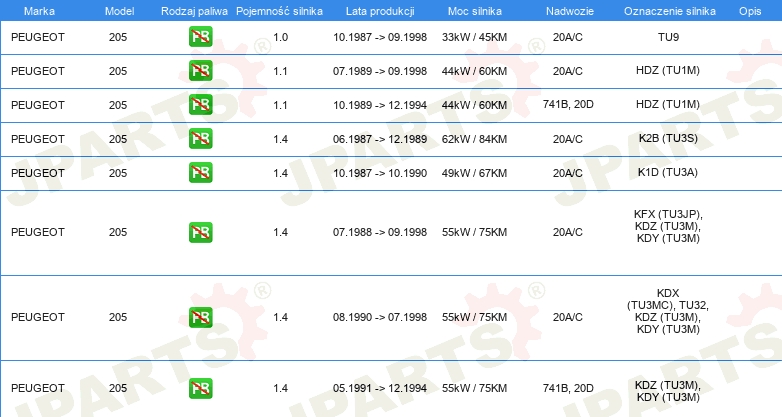This screenshot has height=417, width=782.
Task: Select model 205 in the K2B (TU3S) row
Action: pos(118,139)
